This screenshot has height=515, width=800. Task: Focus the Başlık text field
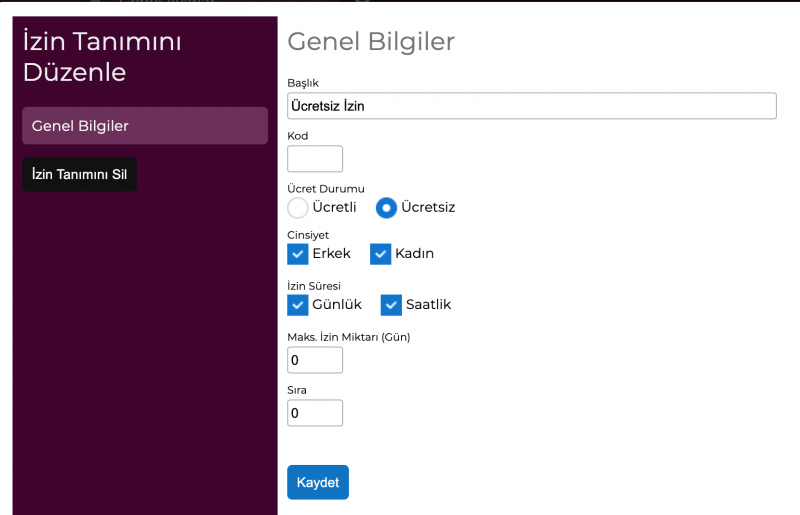532,106
